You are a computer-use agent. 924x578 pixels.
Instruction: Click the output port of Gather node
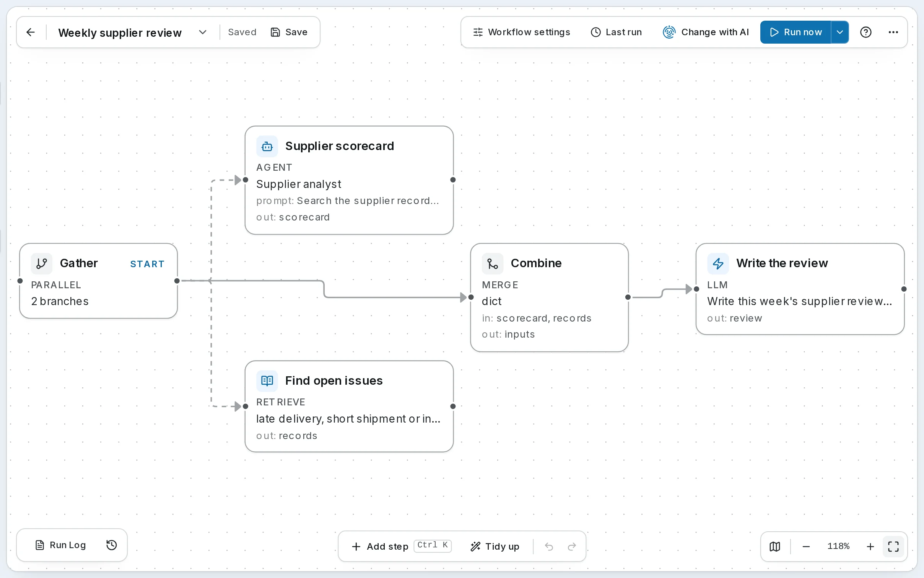click(x=177, y=281)
